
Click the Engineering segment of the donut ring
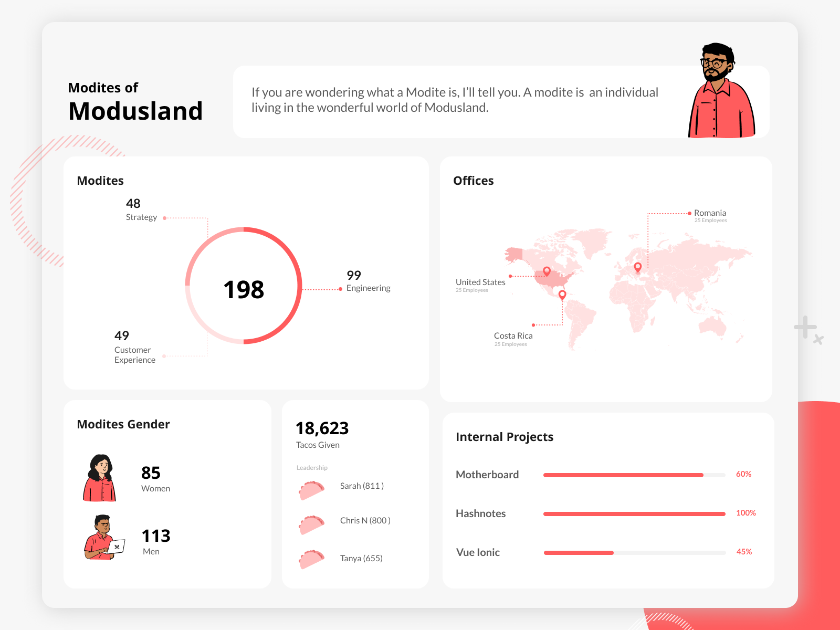pyautogui.click(x=299, y=286)
